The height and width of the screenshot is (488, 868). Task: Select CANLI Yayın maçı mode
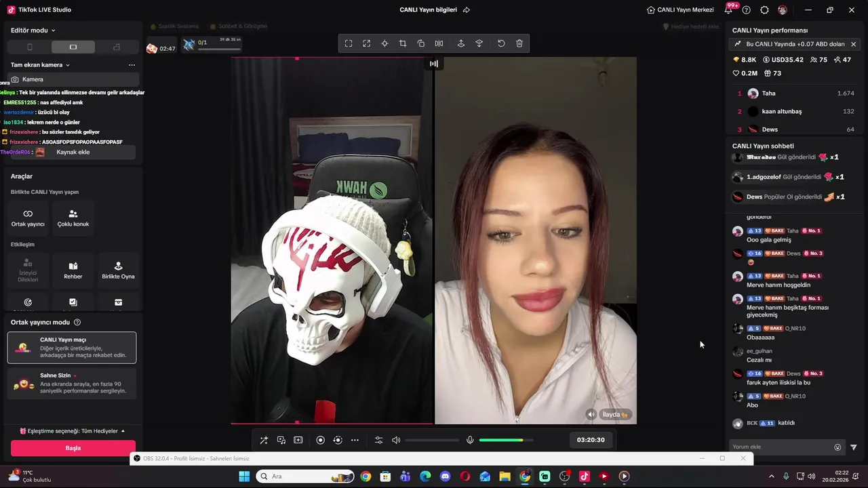72,348
